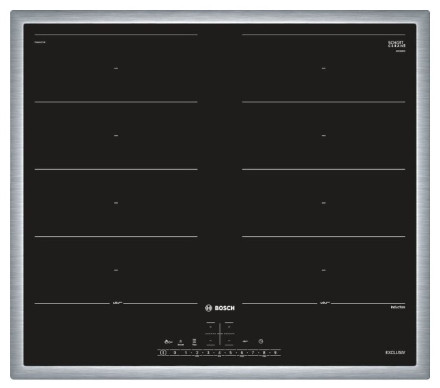Tap the frying pan sensor icon
This screenshot has height=388, width=440.
[245, 341]
